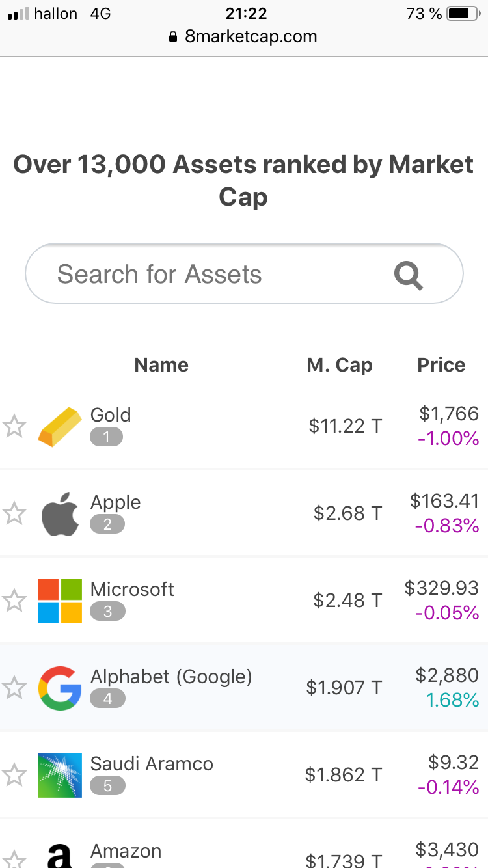
Task: Focus the Search for Assets field
Action: click(x=244, y=274)
